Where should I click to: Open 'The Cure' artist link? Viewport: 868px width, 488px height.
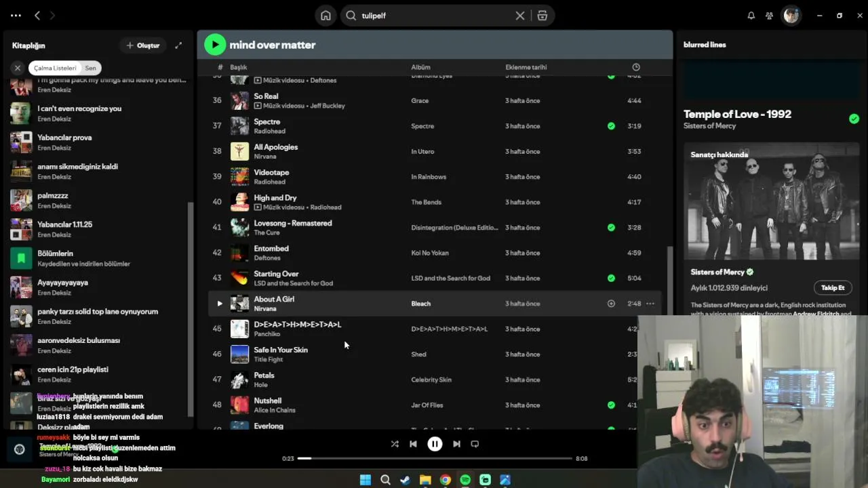[267, 232]
